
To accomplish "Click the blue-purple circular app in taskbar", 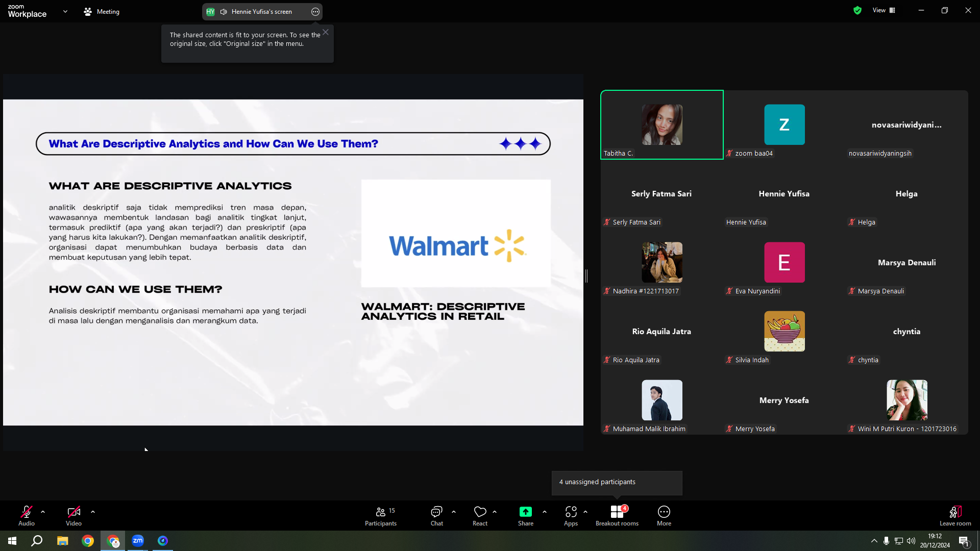I will (163, 541).
